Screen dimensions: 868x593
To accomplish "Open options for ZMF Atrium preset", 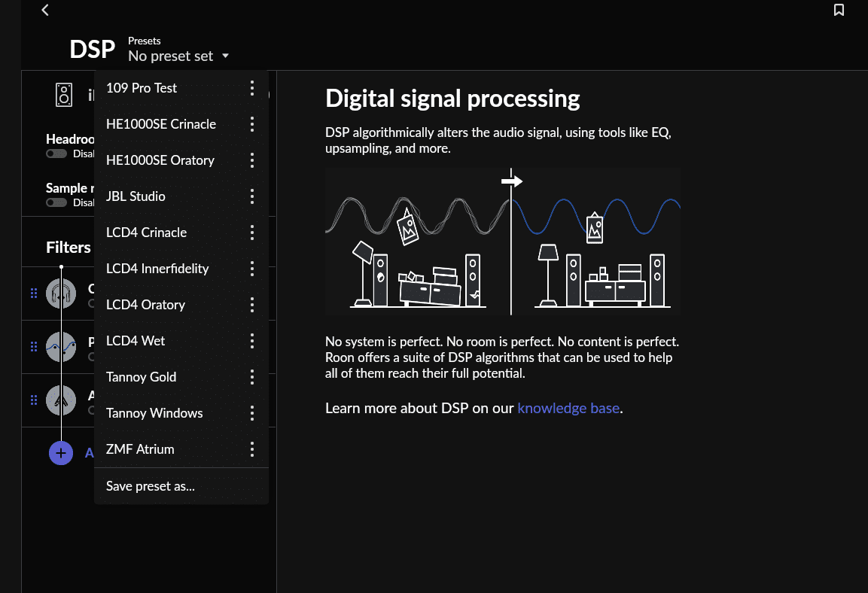I will pos(252,449).
